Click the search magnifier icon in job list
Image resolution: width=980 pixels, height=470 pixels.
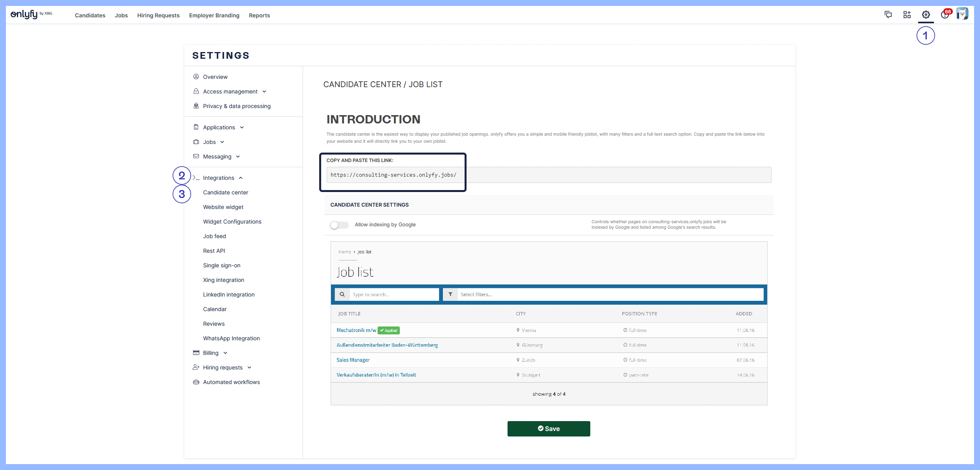[x=342, y=295]
